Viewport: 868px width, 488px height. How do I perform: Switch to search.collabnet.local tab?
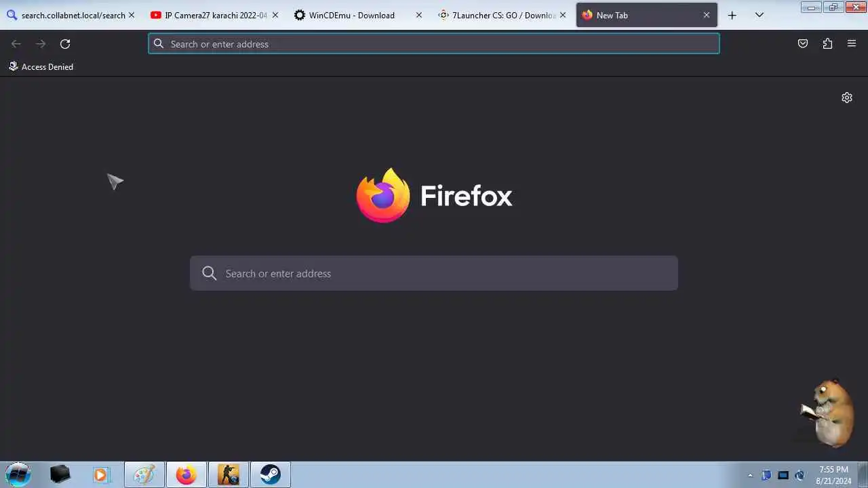click(71, 15)
